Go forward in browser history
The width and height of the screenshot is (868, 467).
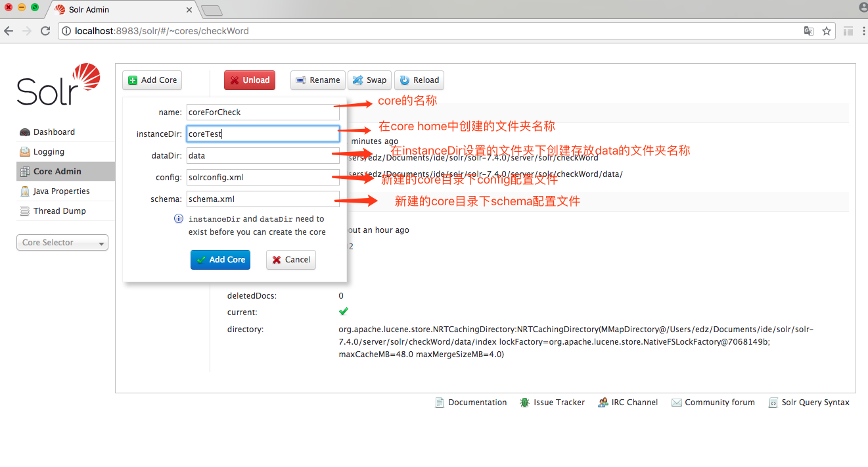27,31
